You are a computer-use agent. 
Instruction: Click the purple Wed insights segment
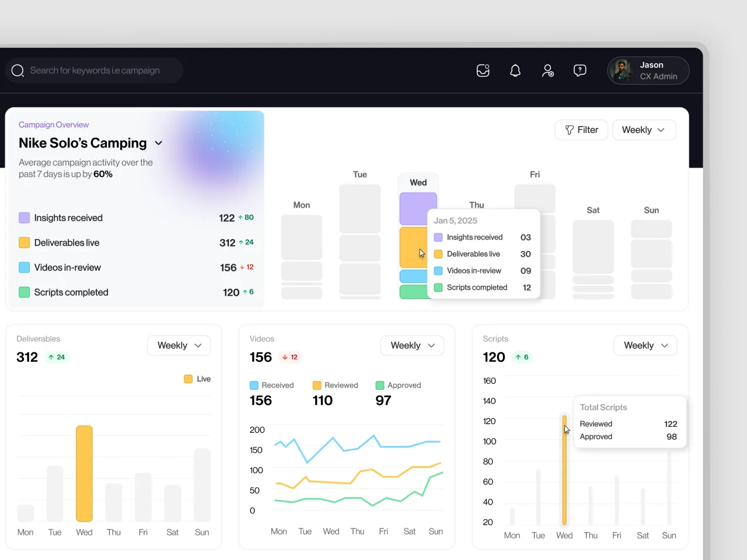coord(418,209)
